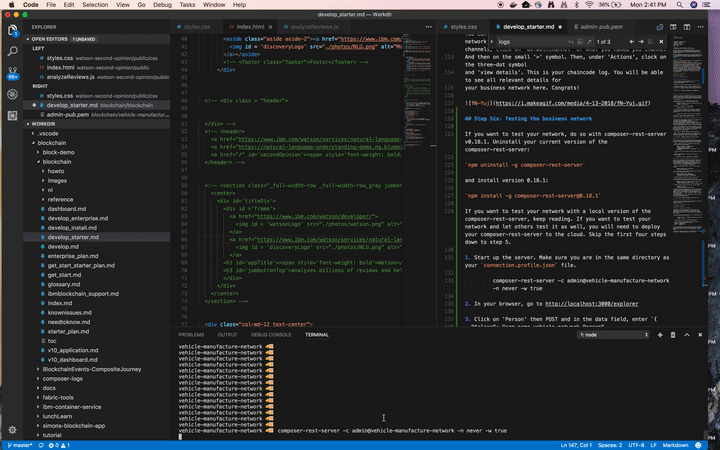Open the Source Control view

click(13, 72)
